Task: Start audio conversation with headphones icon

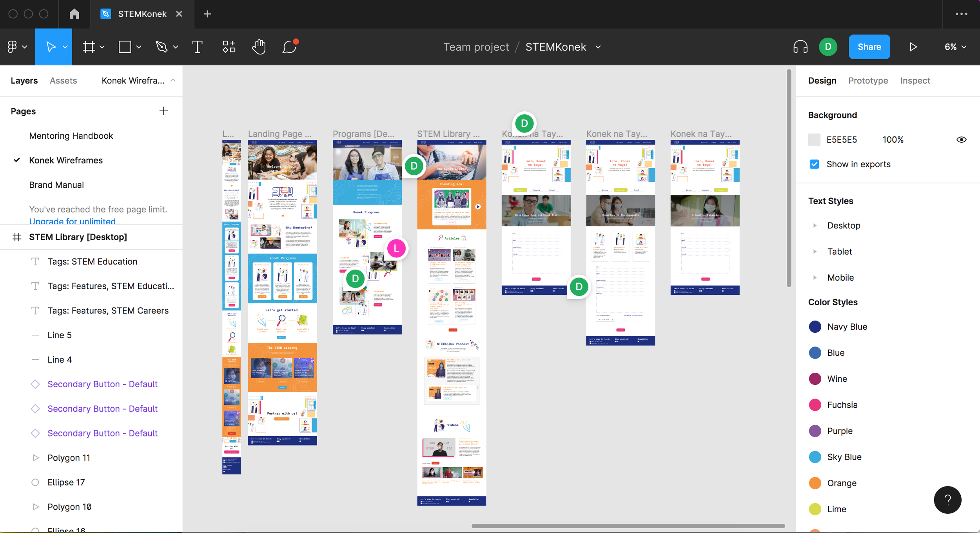Action: [x=800, y=47]
